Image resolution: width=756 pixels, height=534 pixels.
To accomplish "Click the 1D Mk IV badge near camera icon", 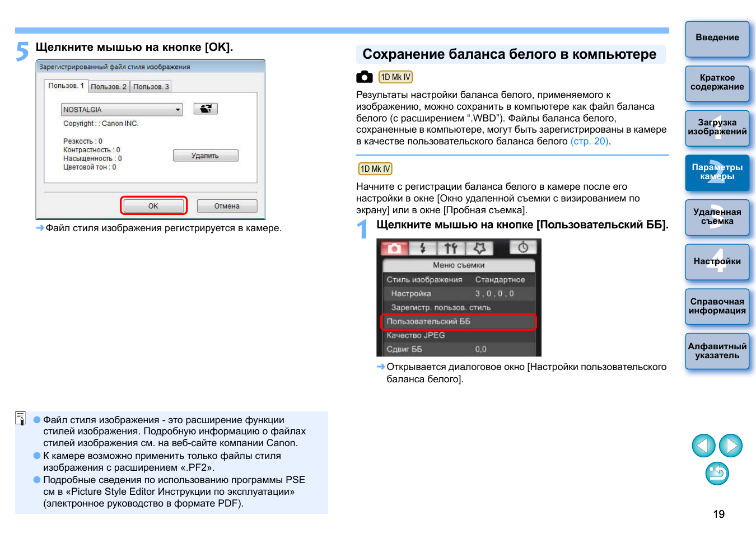I will pos(395,77).
